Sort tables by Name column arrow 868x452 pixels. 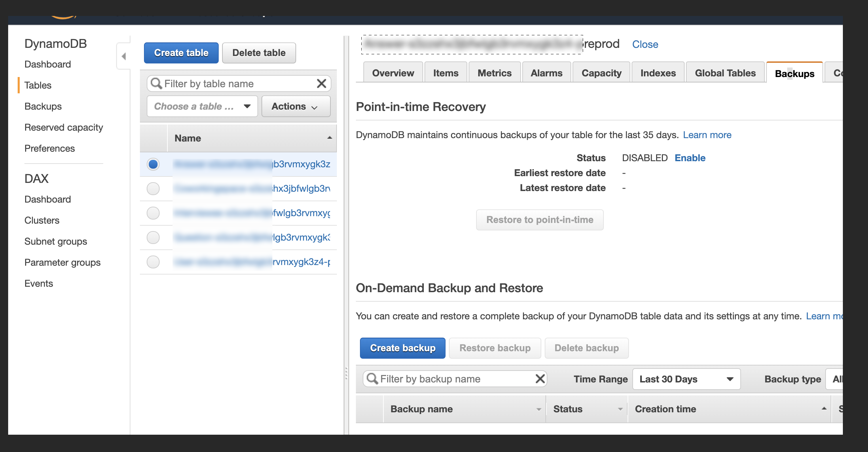point(329,138)
